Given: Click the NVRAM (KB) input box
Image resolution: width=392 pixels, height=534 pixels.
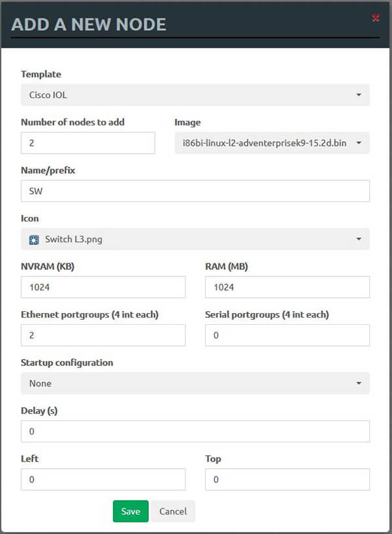Looking at the screenshot, I should tap(103, 287).
